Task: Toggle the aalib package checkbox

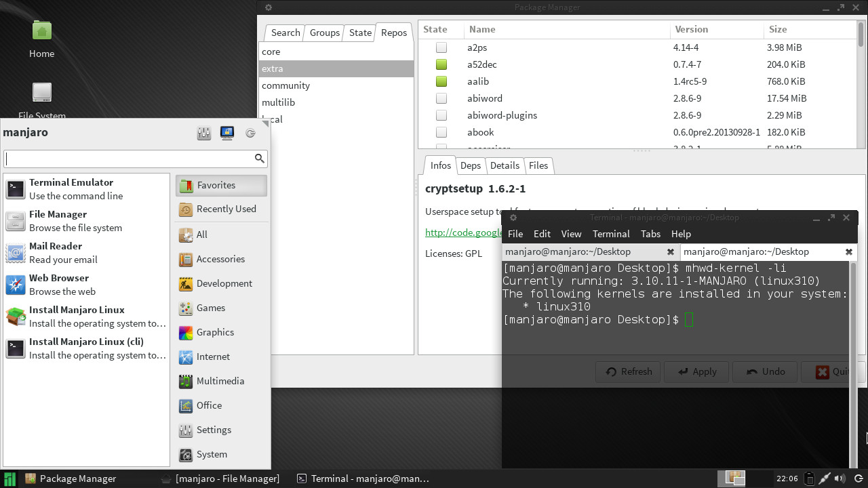Action: (441, 81)
